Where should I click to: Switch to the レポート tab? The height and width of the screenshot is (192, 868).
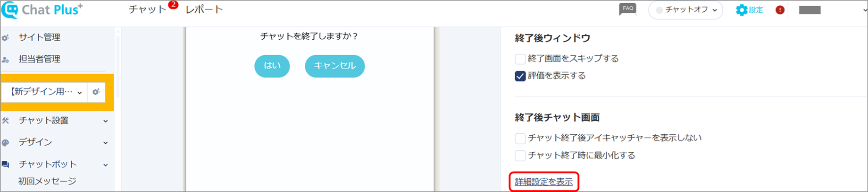point(204,9)
